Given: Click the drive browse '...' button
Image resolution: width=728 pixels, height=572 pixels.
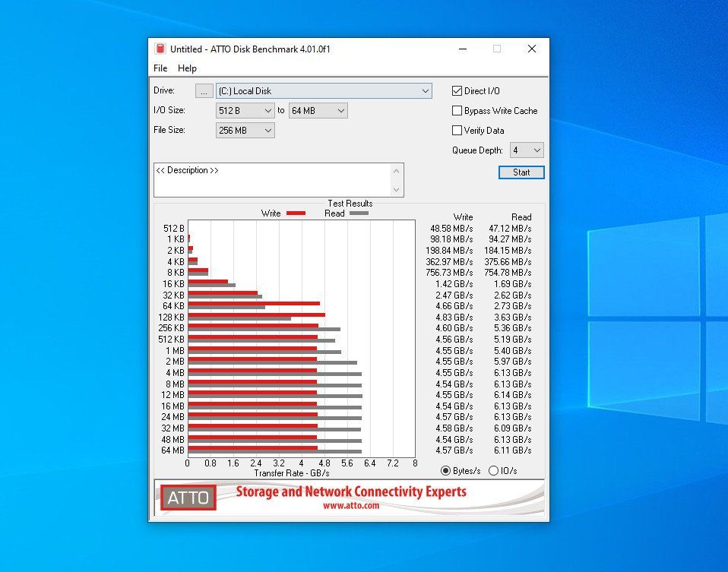Looking at the screenshot, I should (x=204, y=91).
